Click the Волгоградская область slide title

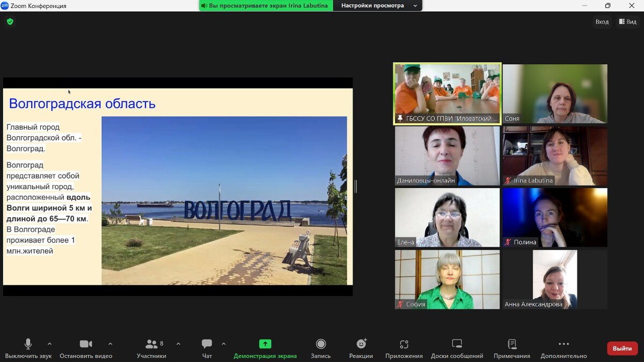coord(82,104)
